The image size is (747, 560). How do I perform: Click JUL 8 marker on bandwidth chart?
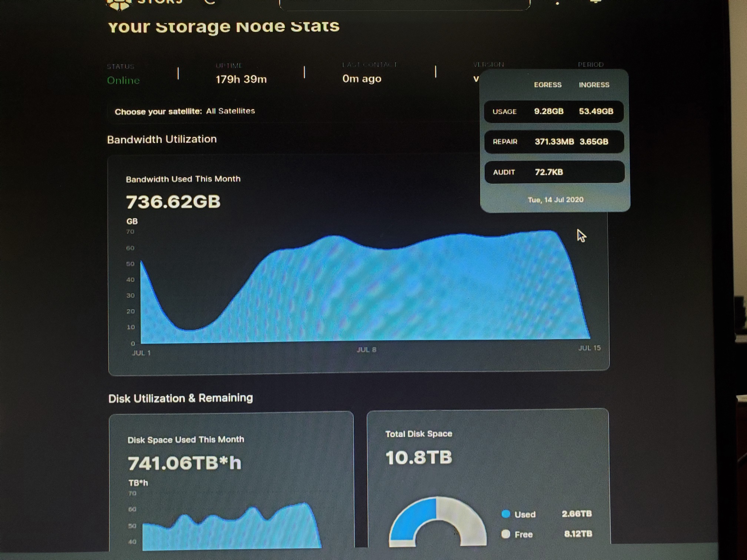pos(366,350)
